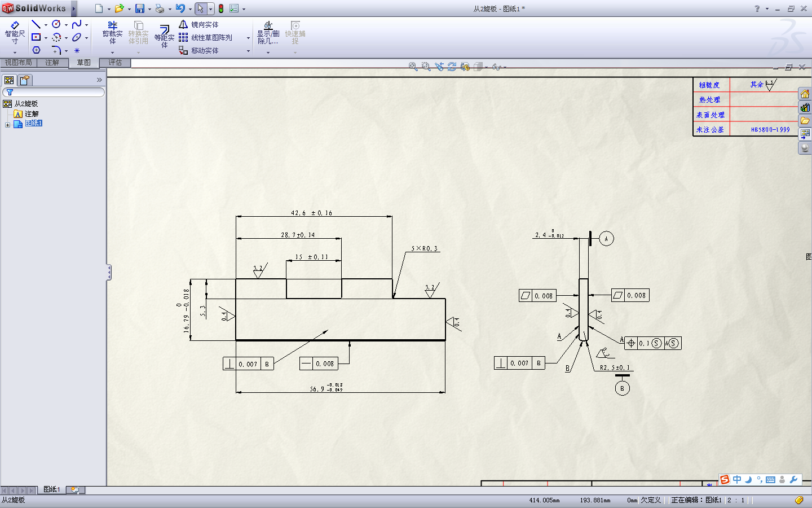Collapse the left panel with the splitter handle

109,273
